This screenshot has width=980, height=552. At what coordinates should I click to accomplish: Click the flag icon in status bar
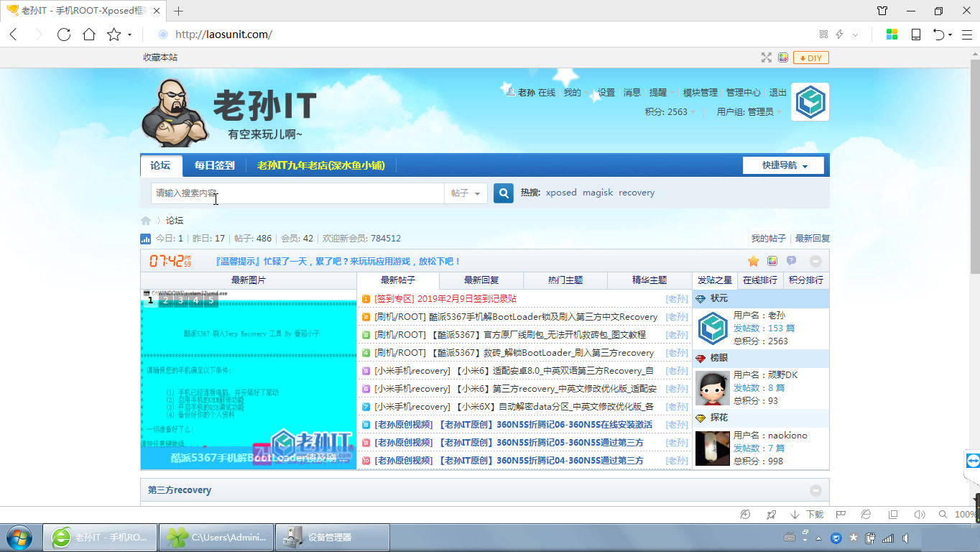tap(841, 515)
